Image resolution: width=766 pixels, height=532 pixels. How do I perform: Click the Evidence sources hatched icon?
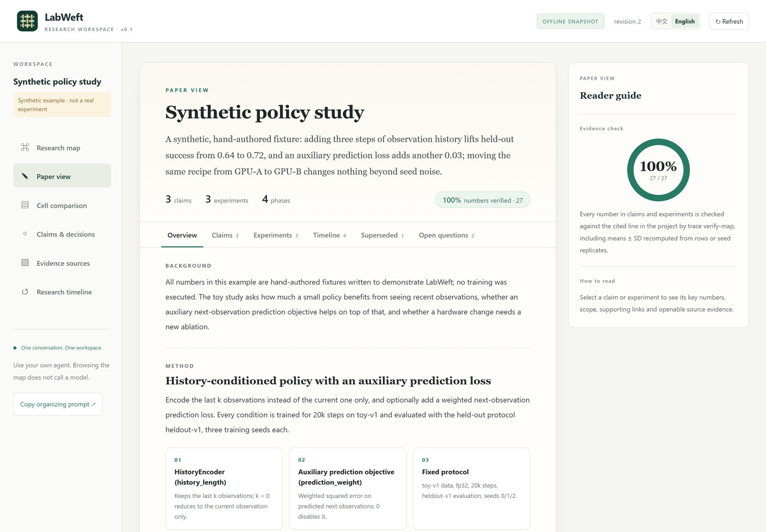point(25,263)
